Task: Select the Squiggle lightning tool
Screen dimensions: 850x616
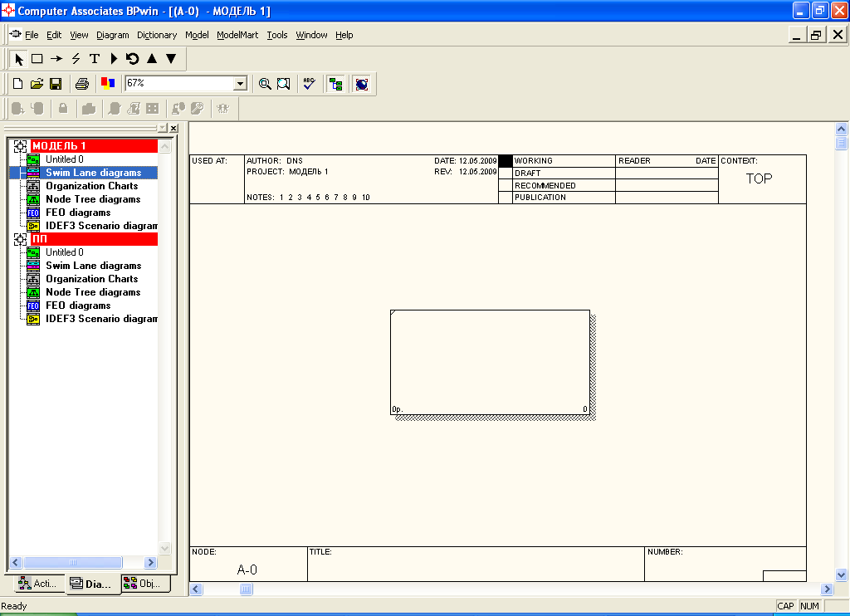Action: coord(76,59)
